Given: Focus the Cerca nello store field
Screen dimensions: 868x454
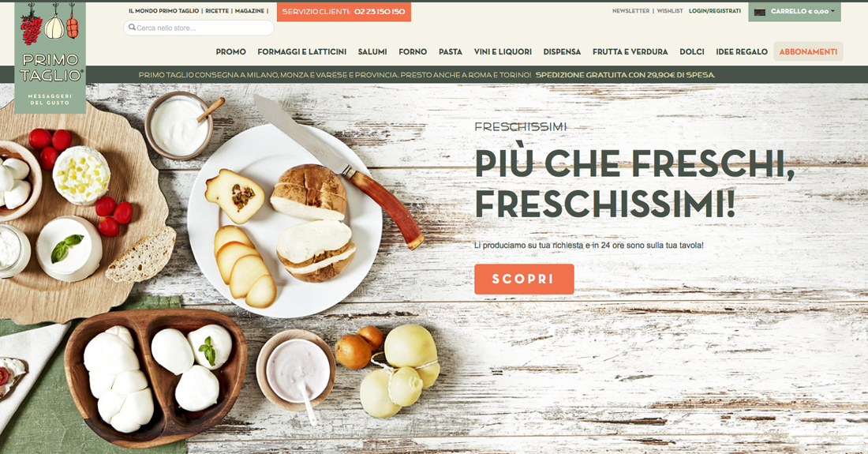Looking at the screenshot, I should pyautogui.click(x=199, y=28).
